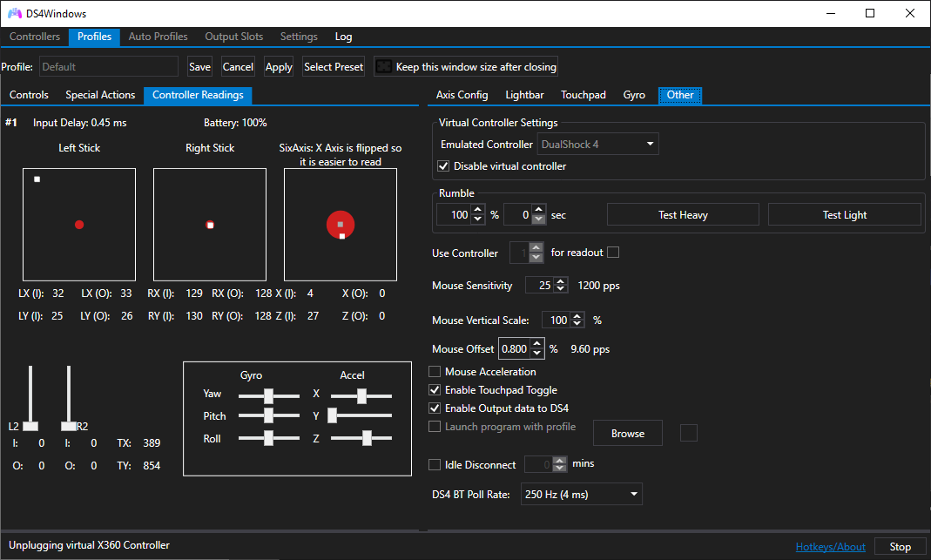
Task: Click the Gyro Yaw slider handle
Action: point(269,396)
